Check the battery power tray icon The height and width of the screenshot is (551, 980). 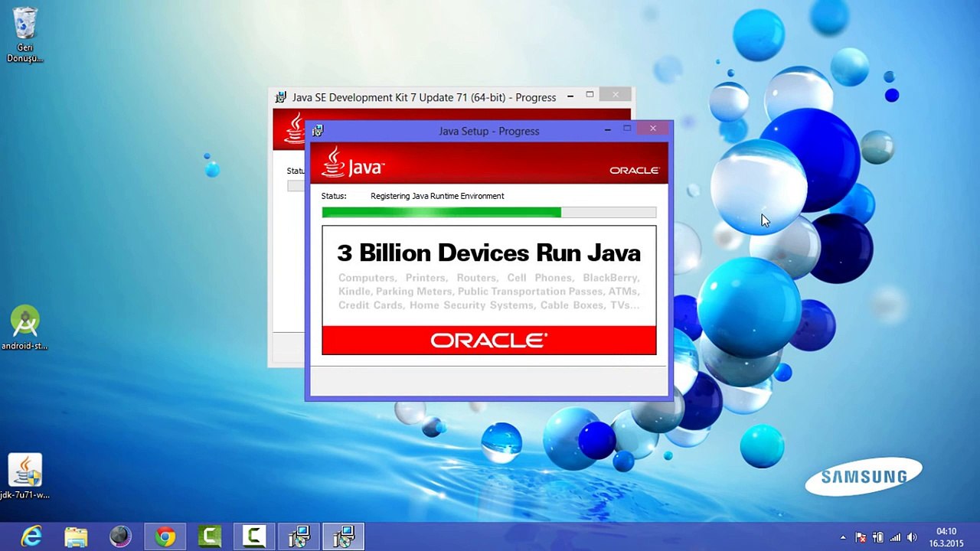878,537
